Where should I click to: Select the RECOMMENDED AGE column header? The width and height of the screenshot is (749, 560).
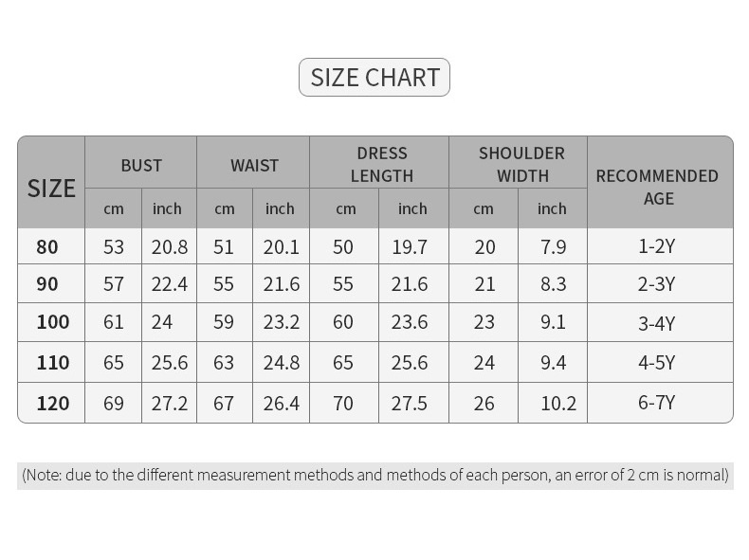coord(657,187)
